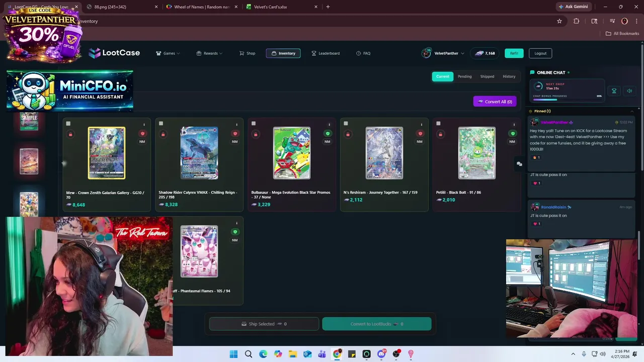Screen dimensions: 644x362
Task: Click Convert to LootBucks button
Action: click(377, 324)
